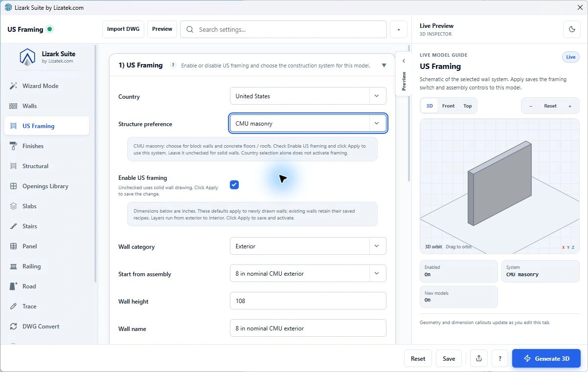
Task: Click the up arrow button beside search
Action: [x=399, y=29]
